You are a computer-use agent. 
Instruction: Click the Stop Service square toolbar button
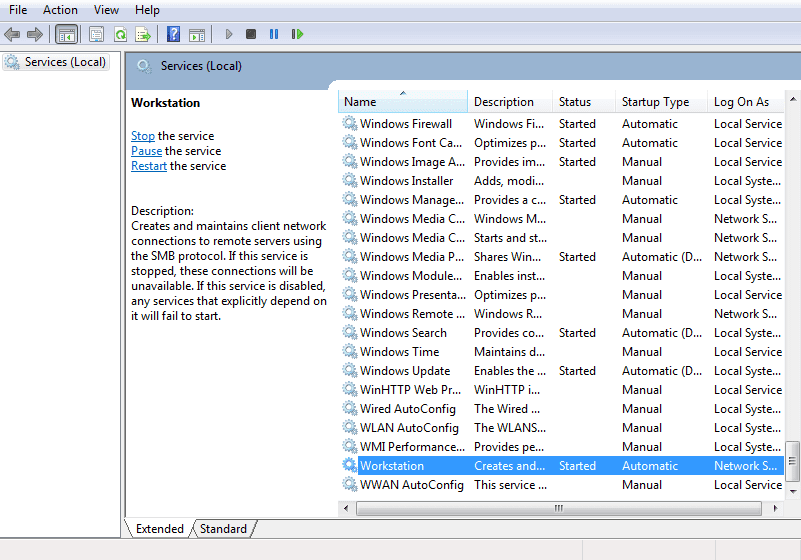pyautogui.click(x=251, y=34)
